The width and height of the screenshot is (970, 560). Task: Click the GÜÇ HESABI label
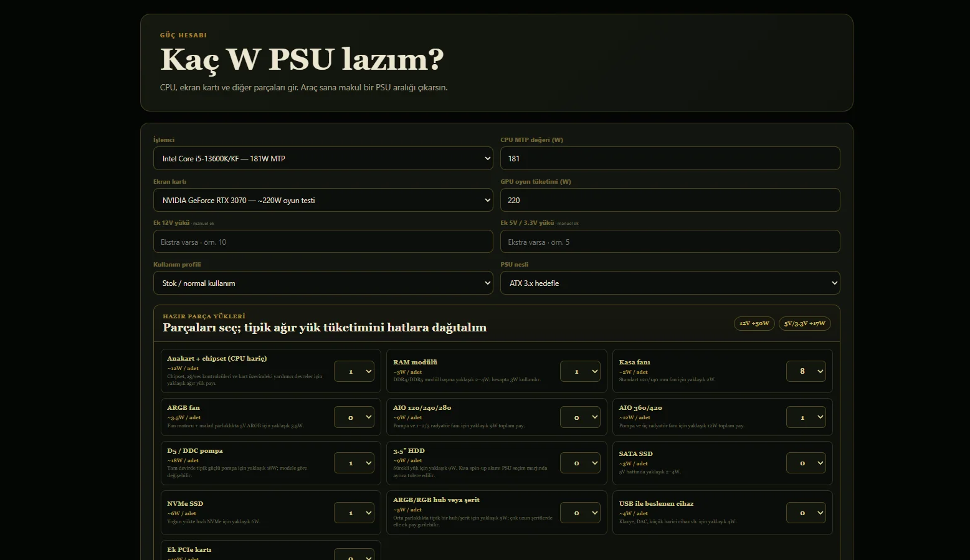click(x=183, y=36)
